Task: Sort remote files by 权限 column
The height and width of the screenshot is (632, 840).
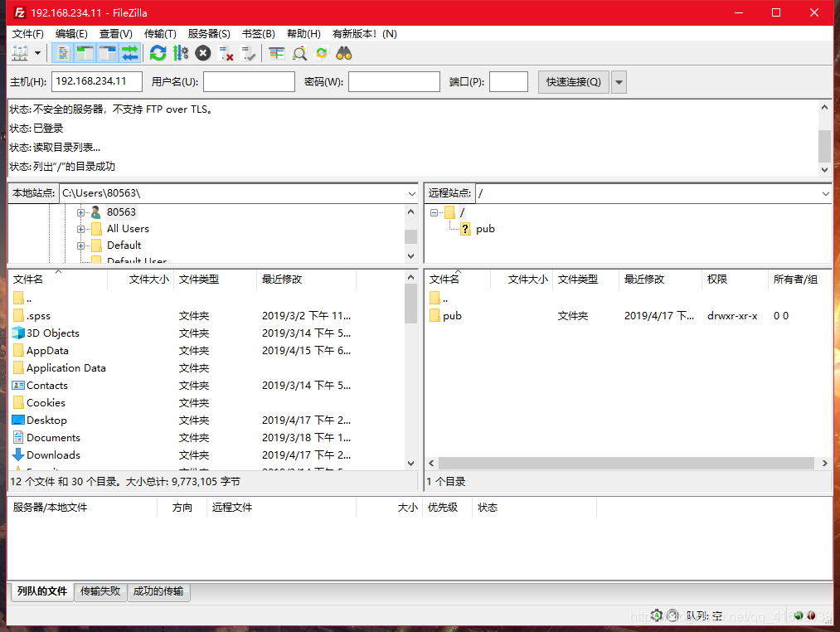Action: pos(735,280)
